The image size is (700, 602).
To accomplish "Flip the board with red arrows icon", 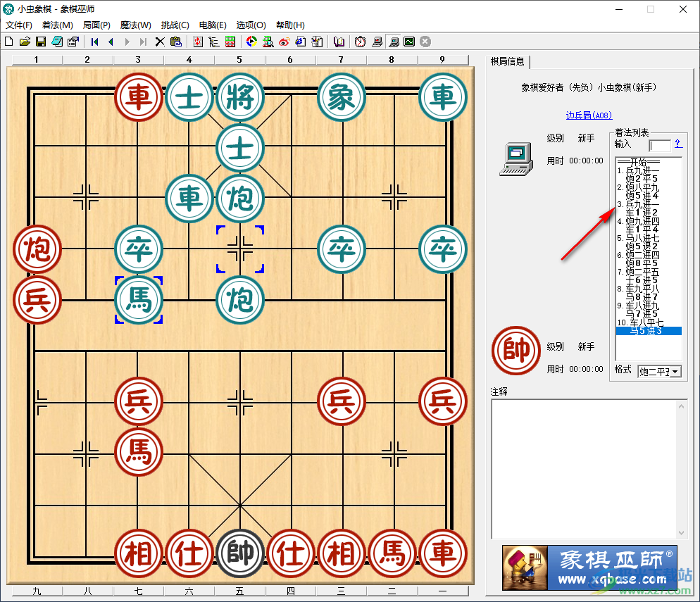I will coord(198,42).
